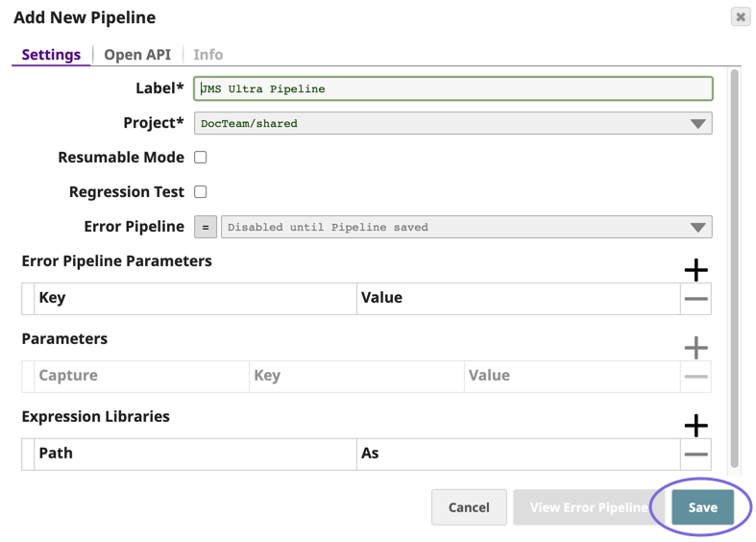This screenshot has width=756, height=542.
Task: Switch to the Open API tab
Action: pos(137,55)
